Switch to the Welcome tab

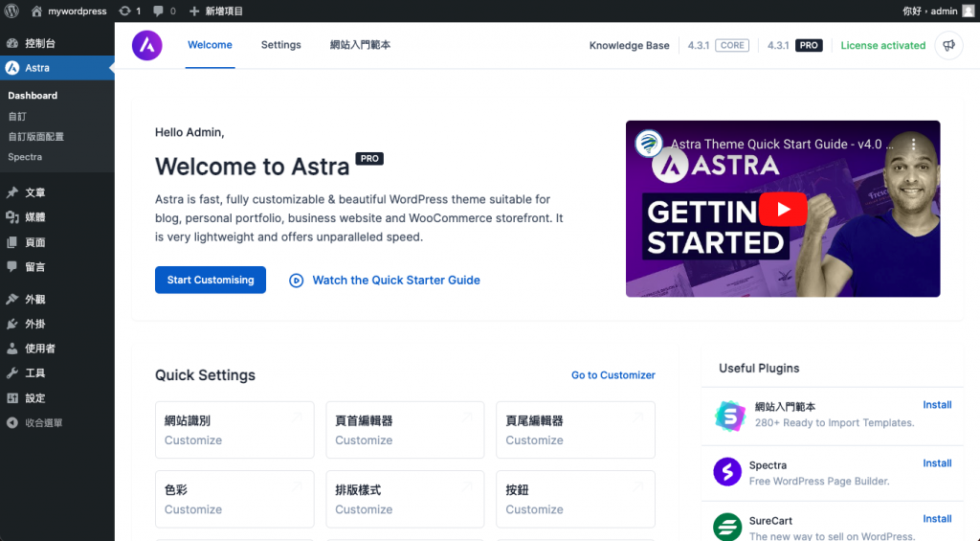[x=210, y=45]
